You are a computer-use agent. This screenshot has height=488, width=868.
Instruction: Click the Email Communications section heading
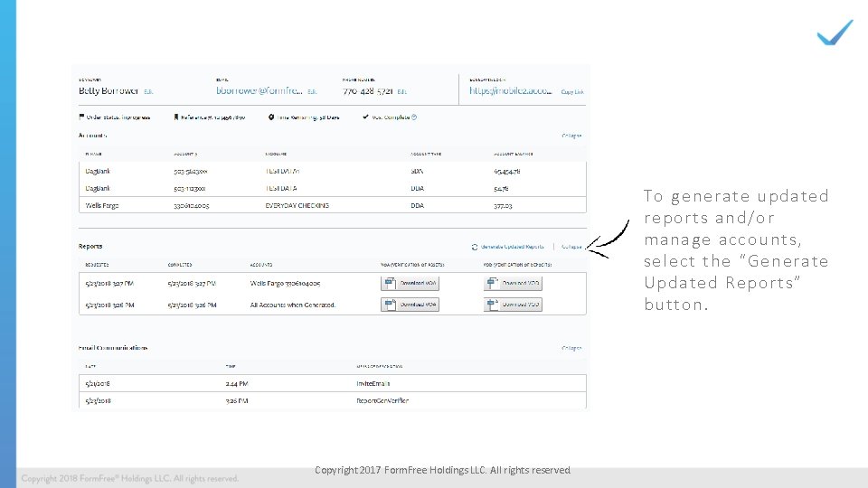(113, 348)
